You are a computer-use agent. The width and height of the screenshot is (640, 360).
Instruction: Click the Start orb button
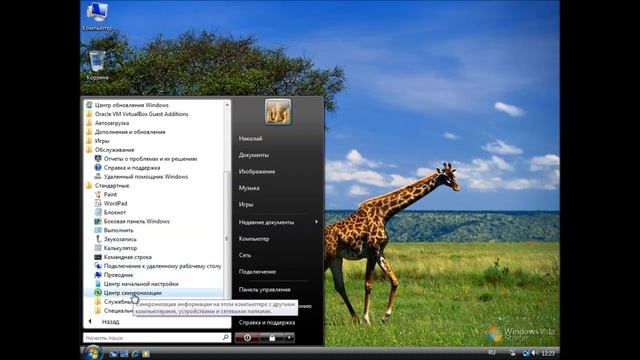tap(93, 353)
